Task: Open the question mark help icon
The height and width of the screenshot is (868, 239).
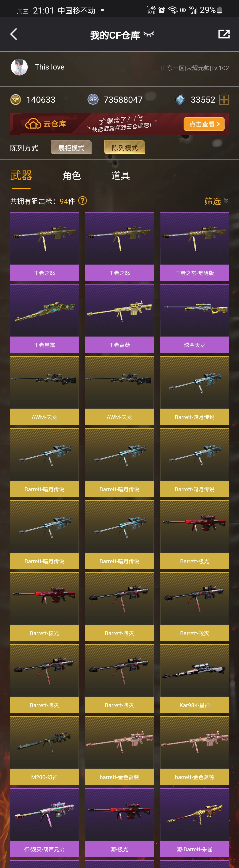Action: [83, 201]
